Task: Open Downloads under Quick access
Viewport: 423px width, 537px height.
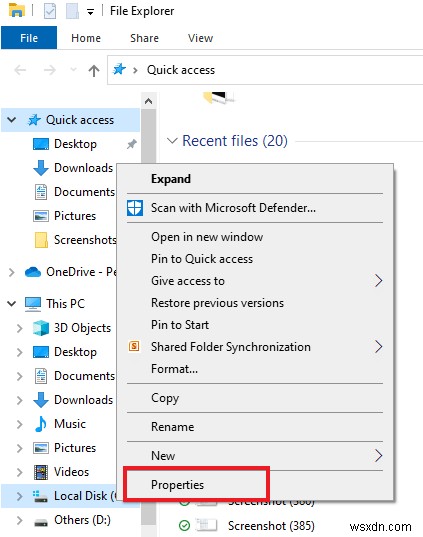Action: pos(83,168)
